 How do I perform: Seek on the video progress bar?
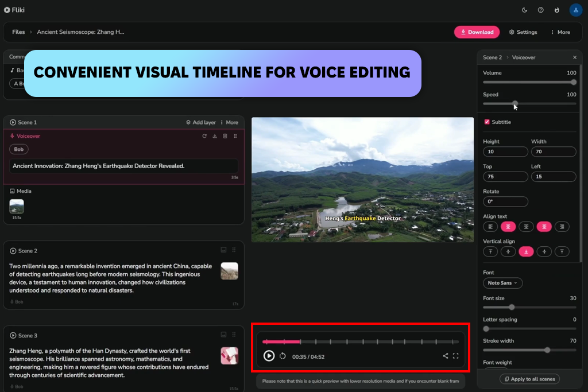coord(361,342)
